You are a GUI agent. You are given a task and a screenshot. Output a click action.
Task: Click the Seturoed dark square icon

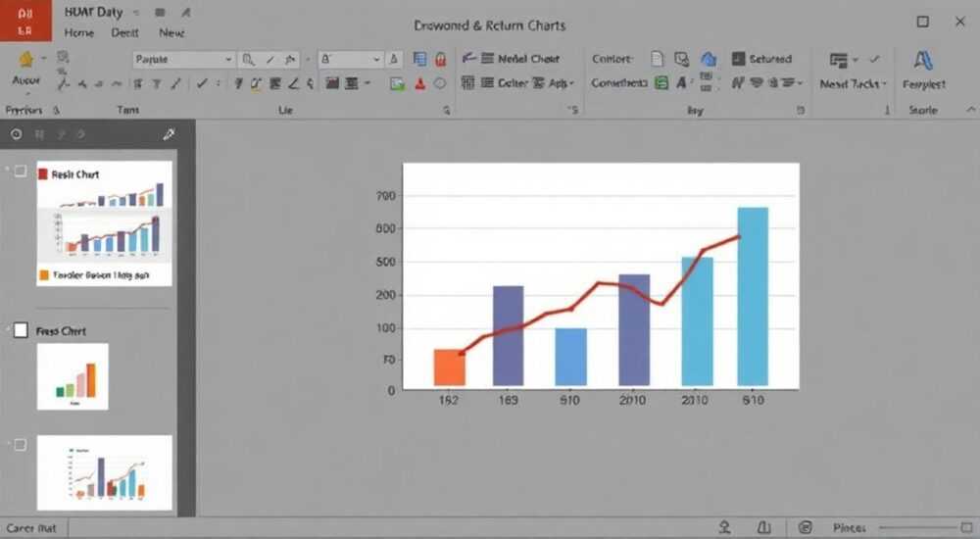[x=738, y=59]
